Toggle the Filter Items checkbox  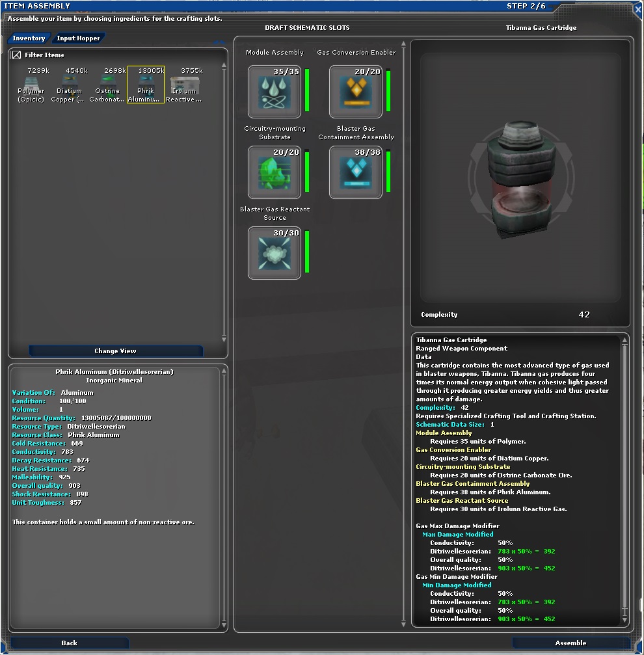pyautogui.click(x=17, y=55)
